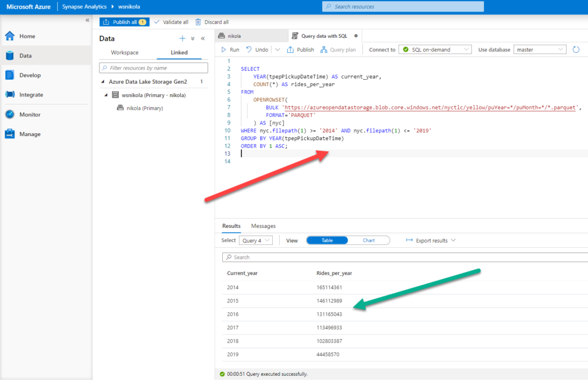The height and width of the screenshot is (381, 588).
Task: Click the results Search field
Action: 405,258
